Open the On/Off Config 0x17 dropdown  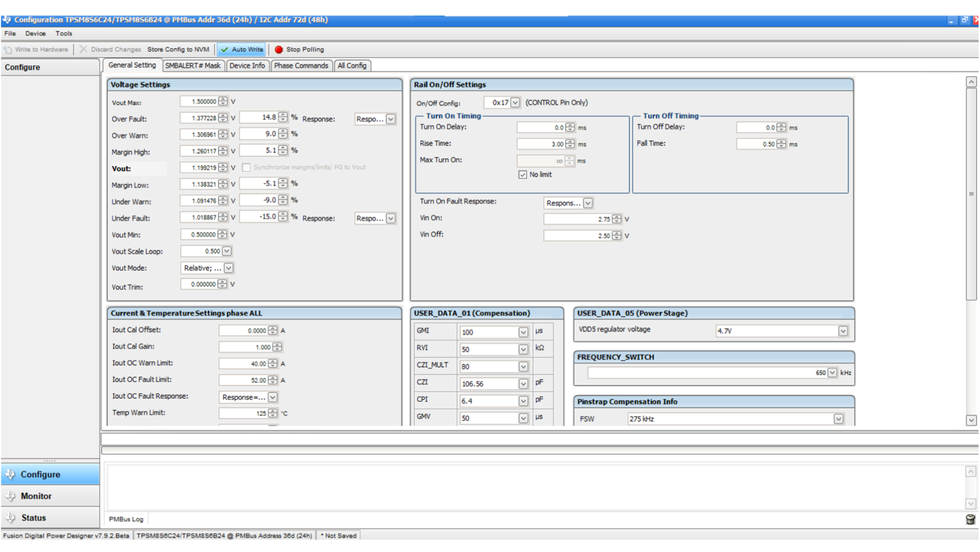click(x=515, y=103)
